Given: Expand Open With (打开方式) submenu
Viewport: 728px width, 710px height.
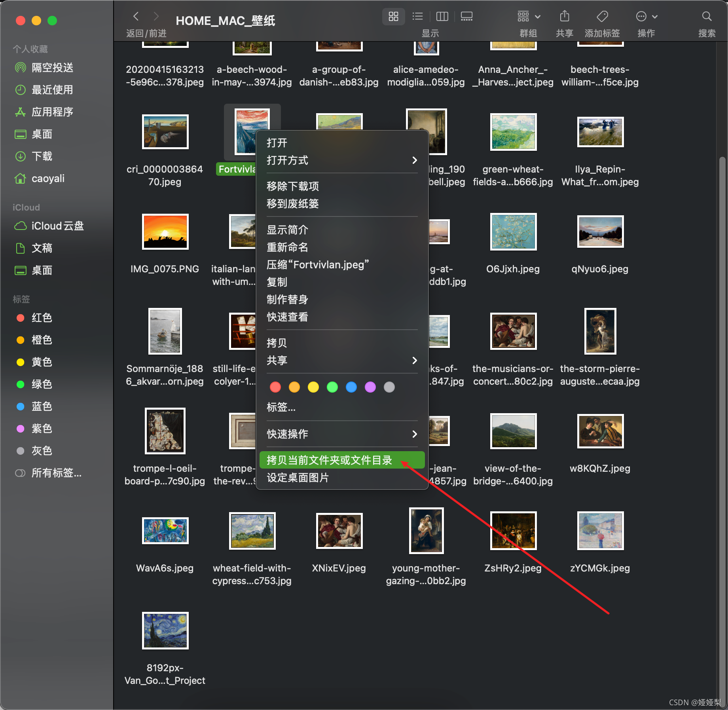Looking at the screenshot, I should coord(342,160).
